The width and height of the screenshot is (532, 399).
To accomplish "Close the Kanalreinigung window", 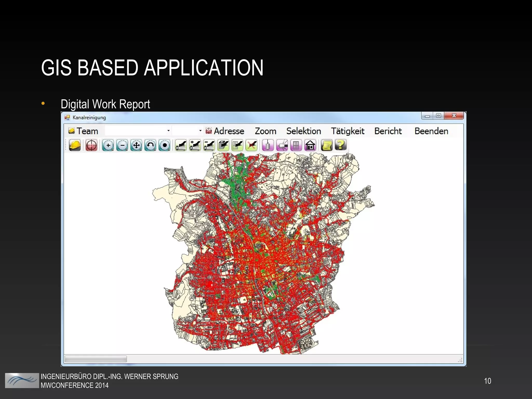I will tap(454, 116).
